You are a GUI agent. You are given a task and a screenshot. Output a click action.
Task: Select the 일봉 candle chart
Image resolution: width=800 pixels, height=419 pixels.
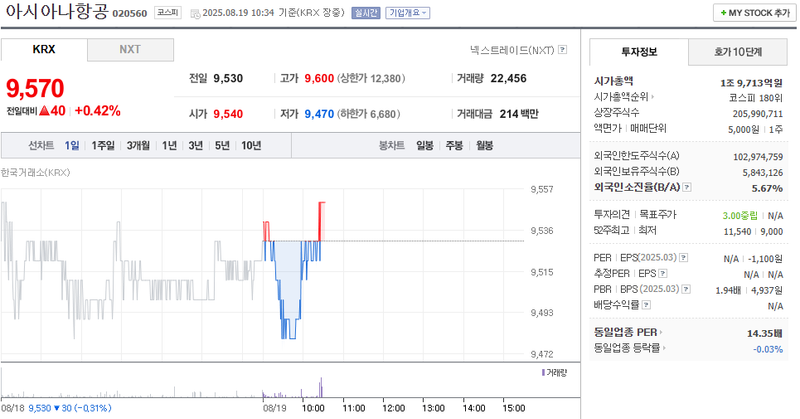coord(424,146)
